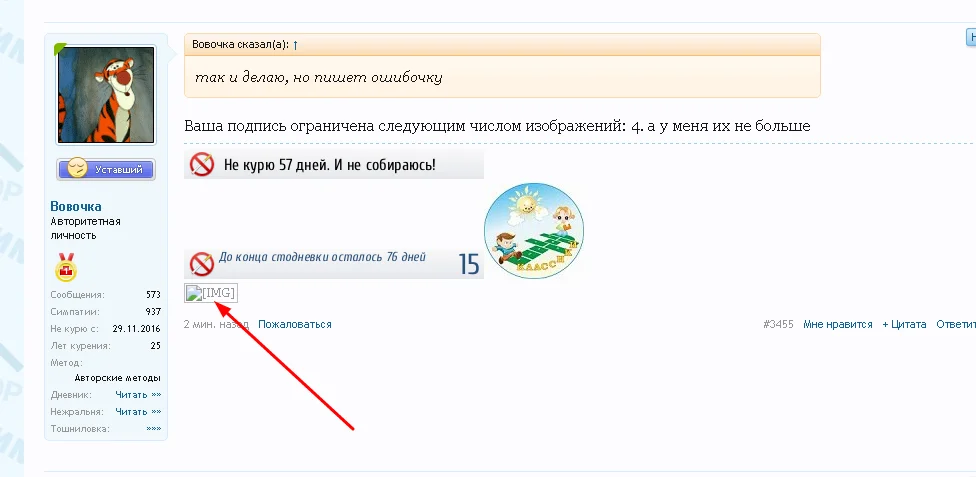Click the 'Не курю с:' date 29.11.2016

[136, 328]
